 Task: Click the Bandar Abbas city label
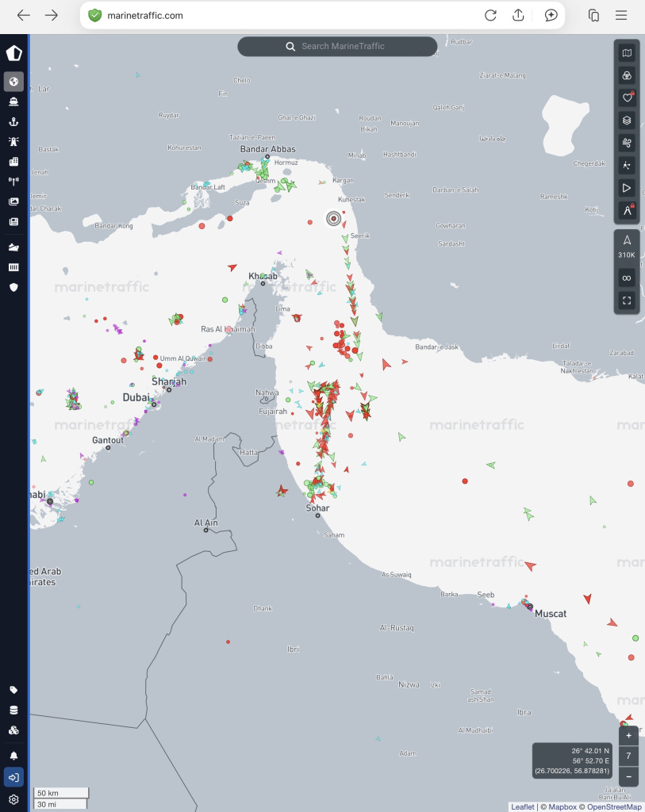tap(268, 149)
